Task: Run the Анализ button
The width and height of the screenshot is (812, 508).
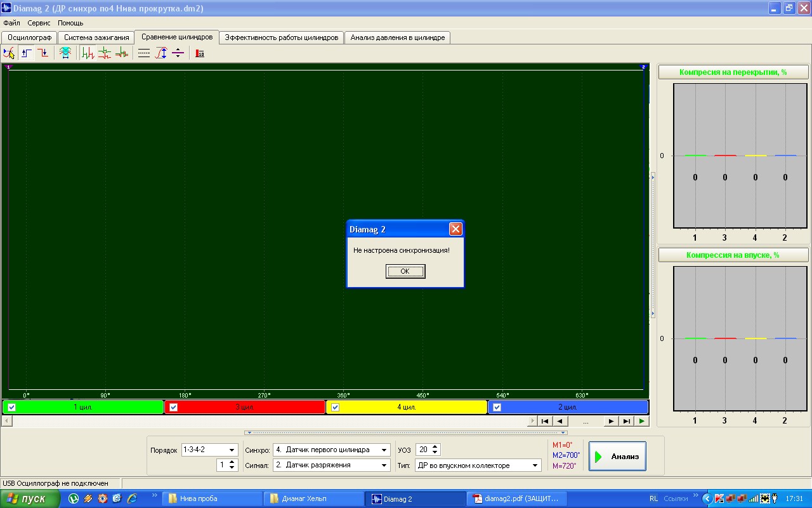Action: pyautogui.click(x=617, y=456)
